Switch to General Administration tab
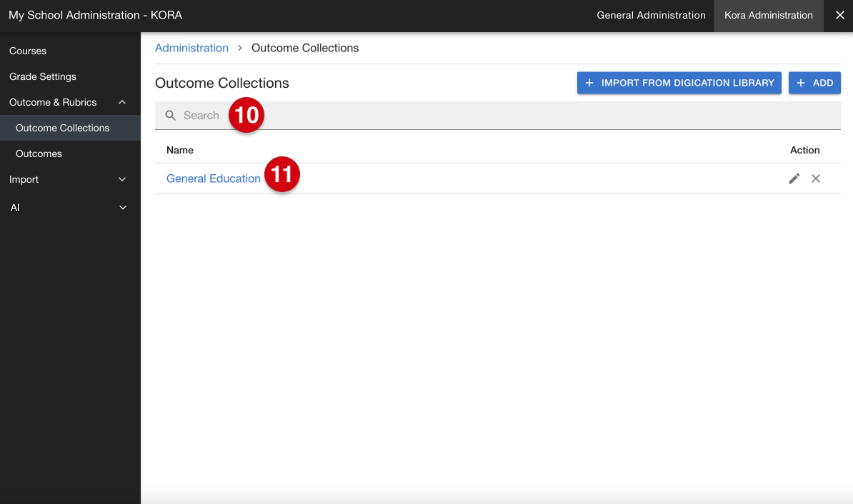 (x=651, y=15)
